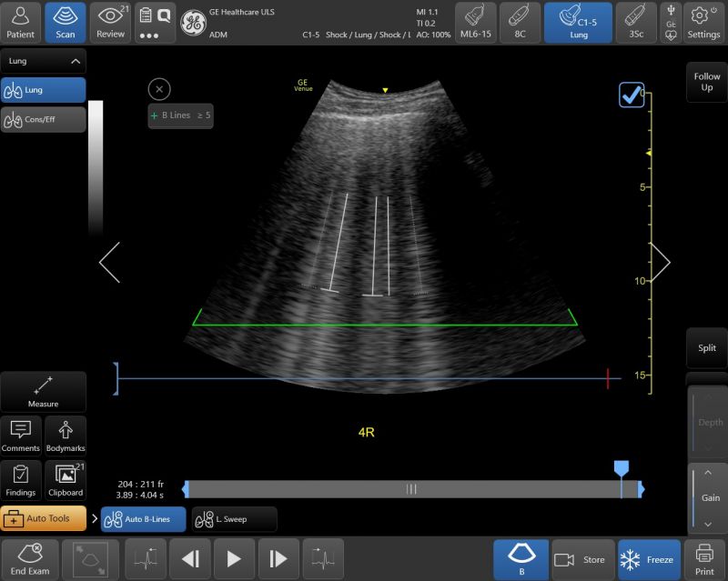Open Bodymarks
The width and height of the screenshot is (728, 581).
click(x=66, y=436)
